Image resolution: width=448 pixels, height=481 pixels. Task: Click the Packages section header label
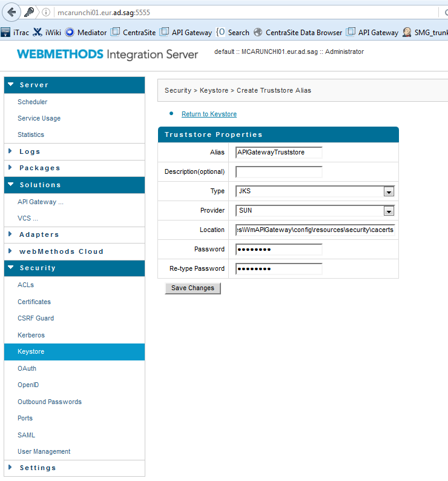[39, 168]
